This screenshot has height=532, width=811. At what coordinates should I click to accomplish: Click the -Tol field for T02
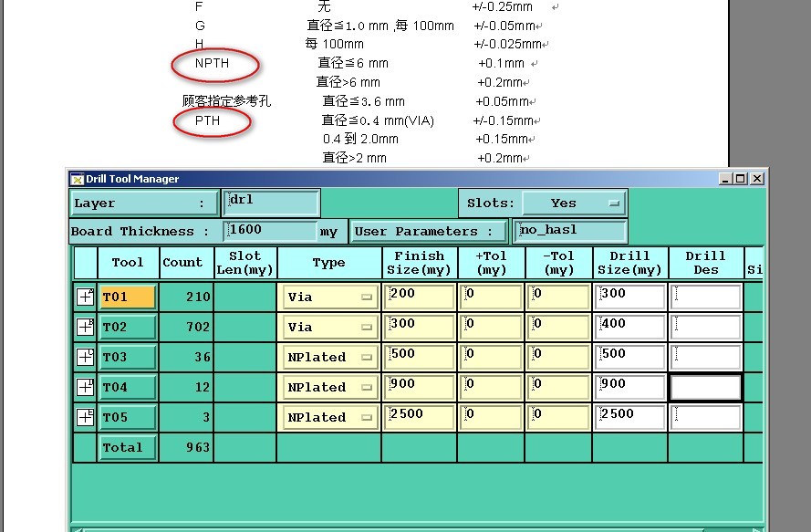(558, 327)
